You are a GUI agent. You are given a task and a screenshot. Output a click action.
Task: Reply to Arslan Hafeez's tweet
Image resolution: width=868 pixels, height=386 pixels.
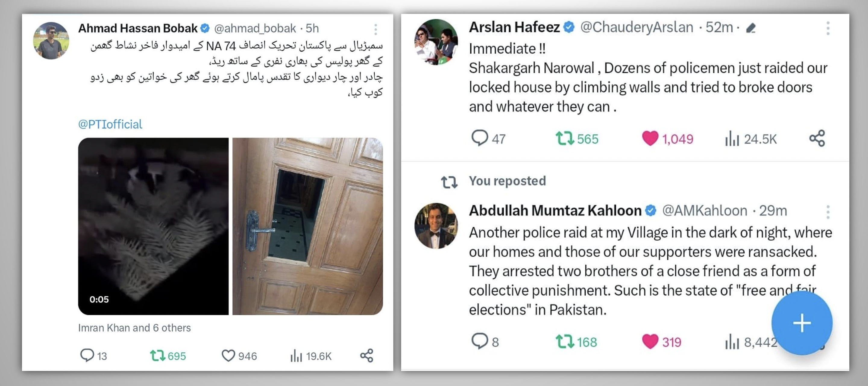(x=479, y=138)
